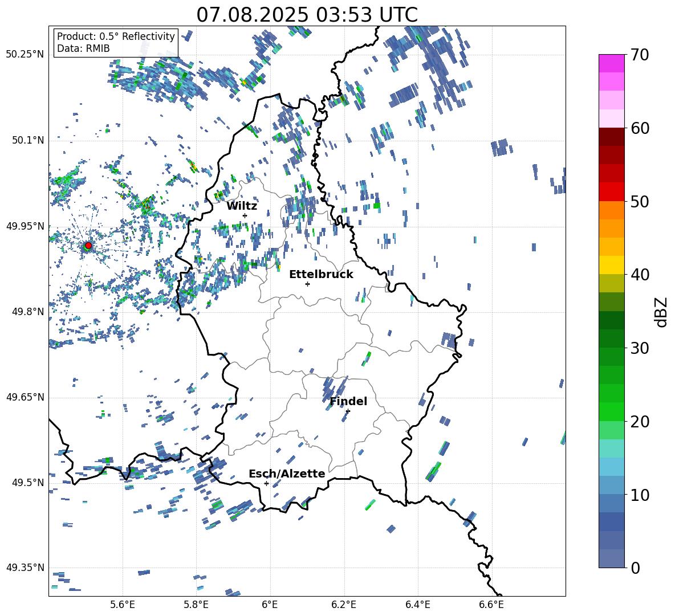
Task: Click the yellow colorbar swatch at 40
Action: (611, 265)
